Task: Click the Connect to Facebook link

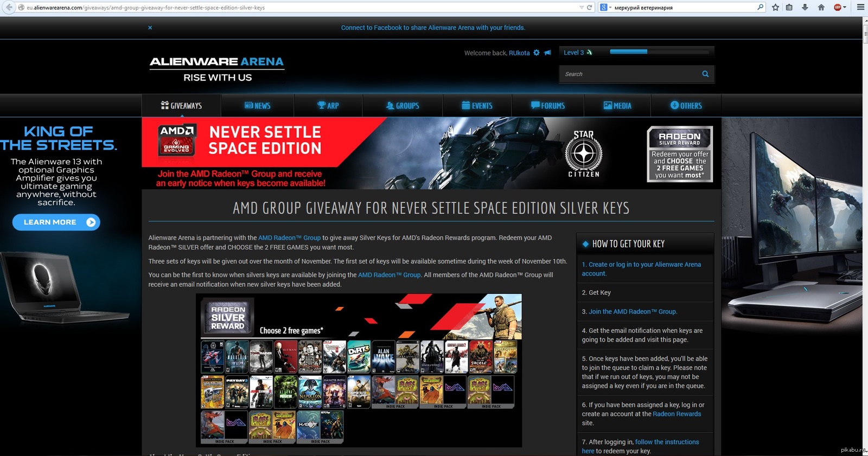Action: [x=433, y=28]
